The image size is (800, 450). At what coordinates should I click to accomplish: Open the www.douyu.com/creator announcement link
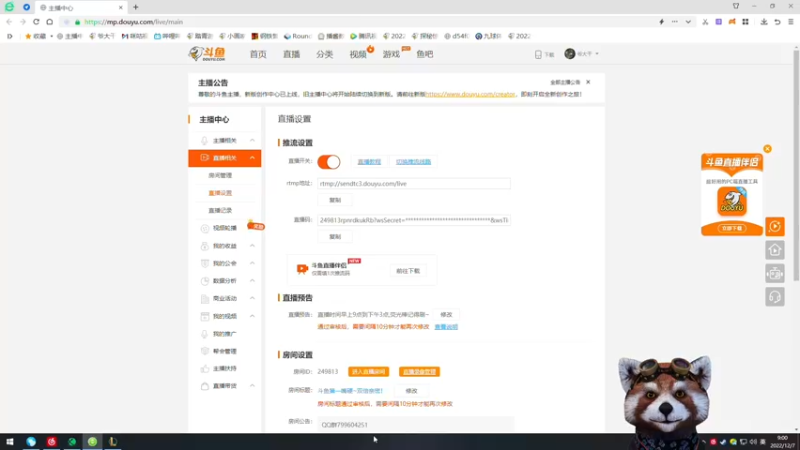(x=470, y=94)
